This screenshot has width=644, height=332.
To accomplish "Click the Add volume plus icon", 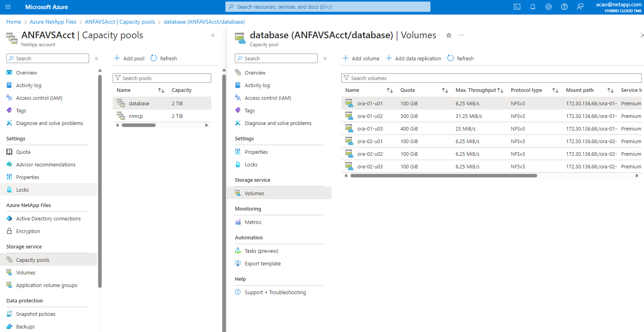I will [x=346, y=58].
